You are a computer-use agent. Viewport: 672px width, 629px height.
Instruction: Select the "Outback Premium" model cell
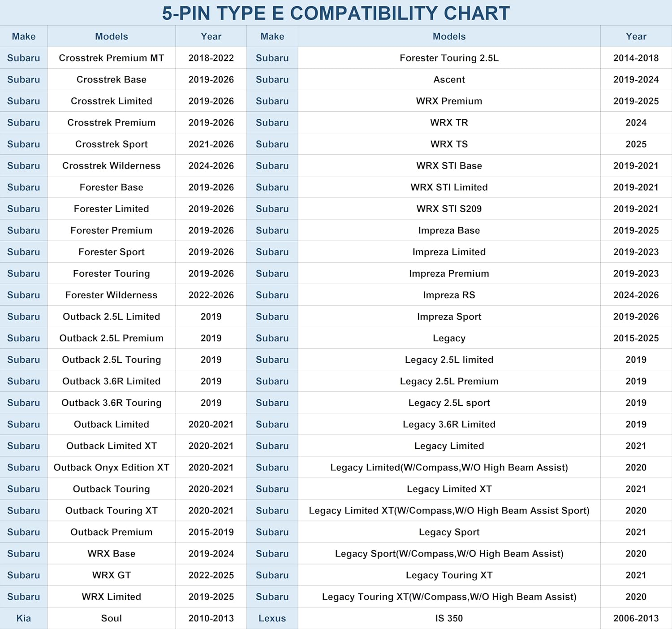click(x=112, y=532)
